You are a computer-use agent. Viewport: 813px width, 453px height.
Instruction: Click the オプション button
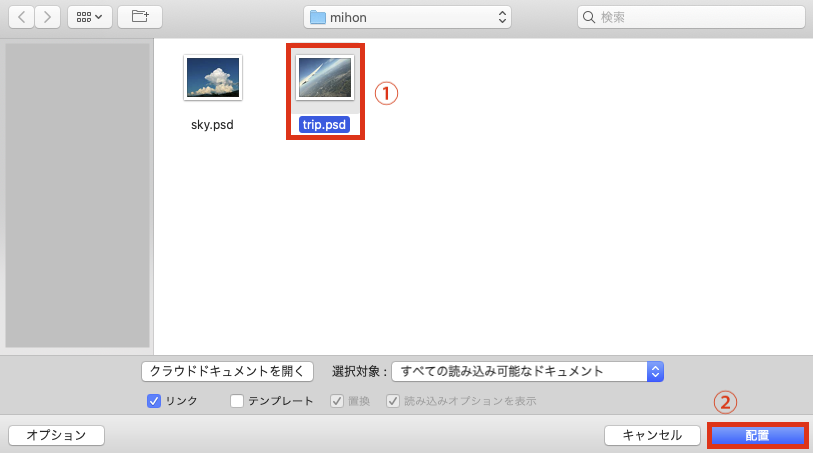[57, 435]
